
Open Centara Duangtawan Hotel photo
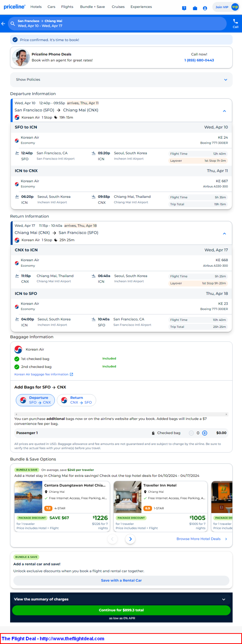point(28,497)
